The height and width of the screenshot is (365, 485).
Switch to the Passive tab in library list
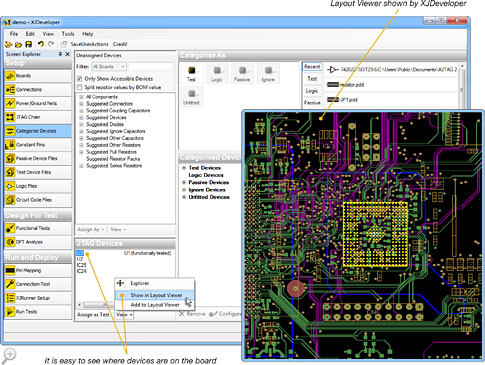click(x=312, y=103)
